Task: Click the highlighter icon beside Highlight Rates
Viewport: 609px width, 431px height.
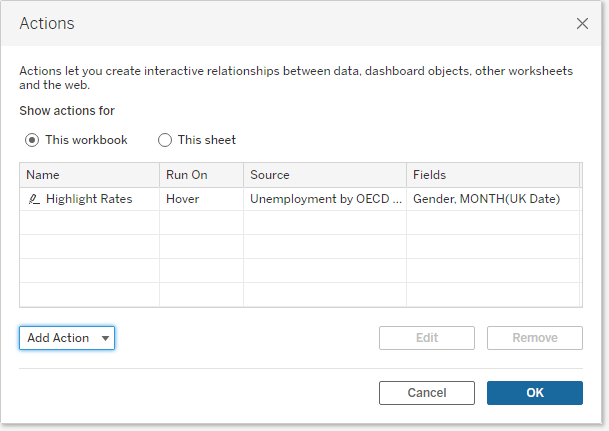Action: [34, 199]
